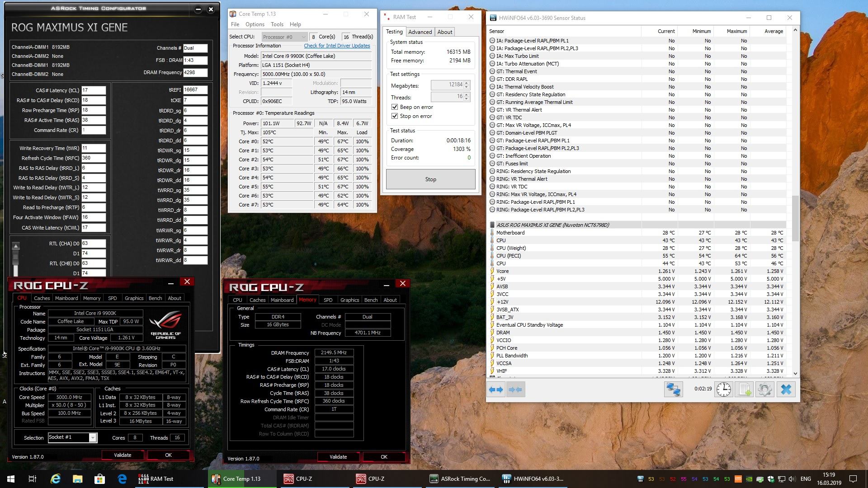The image size is (868, 488).
Task: Click NVIDIA tray icon
Action: coord(749,479)
